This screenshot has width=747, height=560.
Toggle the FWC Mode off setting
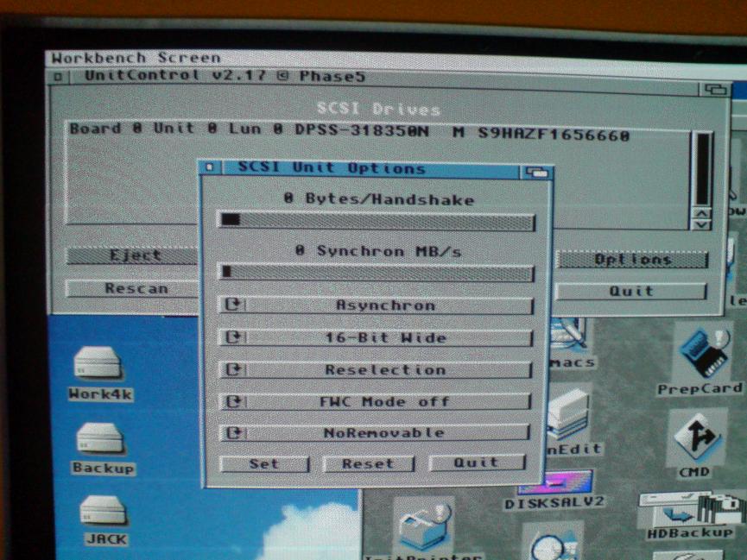376,402
